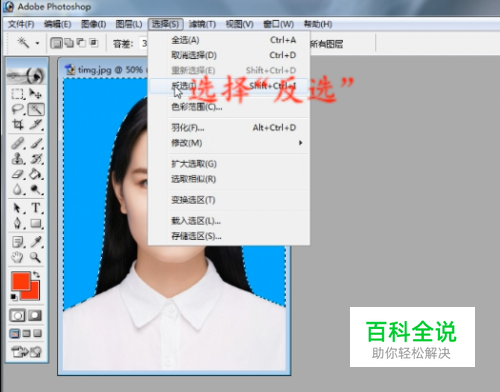Choose 全选(A) from Select menu
The height and width of the screenshot is (392, 500).
(x=229, y=40)
